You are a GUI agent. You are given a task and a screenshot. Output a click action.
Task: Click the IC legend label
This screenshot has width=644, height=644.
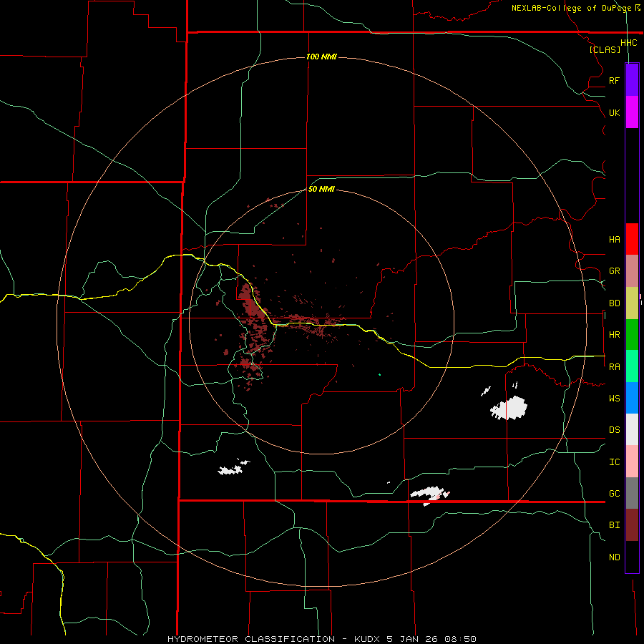pyautogui.click(x=614, y=462)
